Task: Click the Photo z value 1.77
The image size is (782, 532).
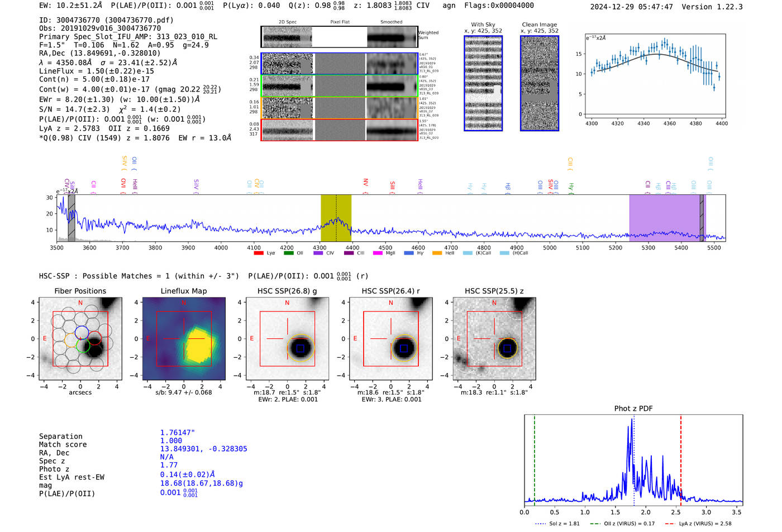Action: pos(169,465)
